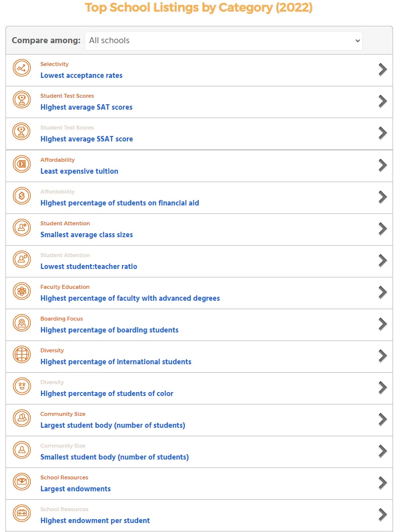The width and height of the screenshot is (399, 532).
Task: Open the Highest average SSAT score listing
Action: (87, 139)
